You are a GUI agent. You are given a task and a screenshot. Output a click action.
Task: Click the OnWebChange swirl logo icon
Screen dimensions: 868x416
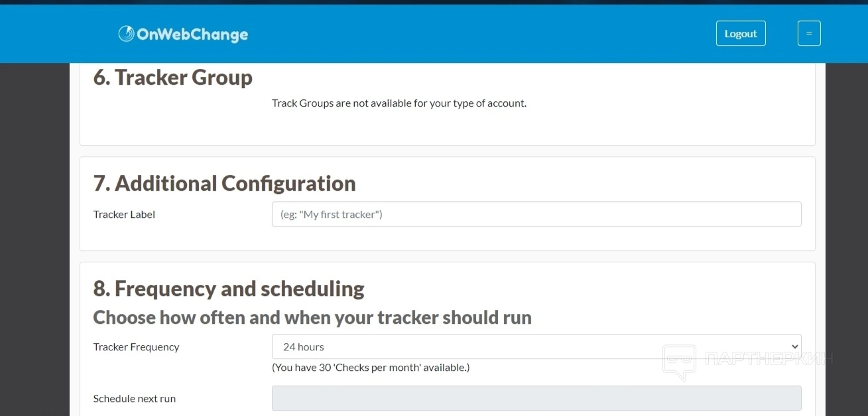pos(126,34)
